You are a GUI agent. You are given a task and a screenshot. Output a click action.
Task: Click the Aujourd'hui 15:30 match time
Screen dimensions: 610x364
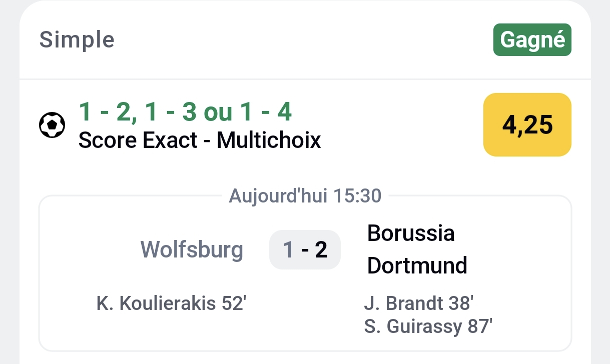point(305,196)
